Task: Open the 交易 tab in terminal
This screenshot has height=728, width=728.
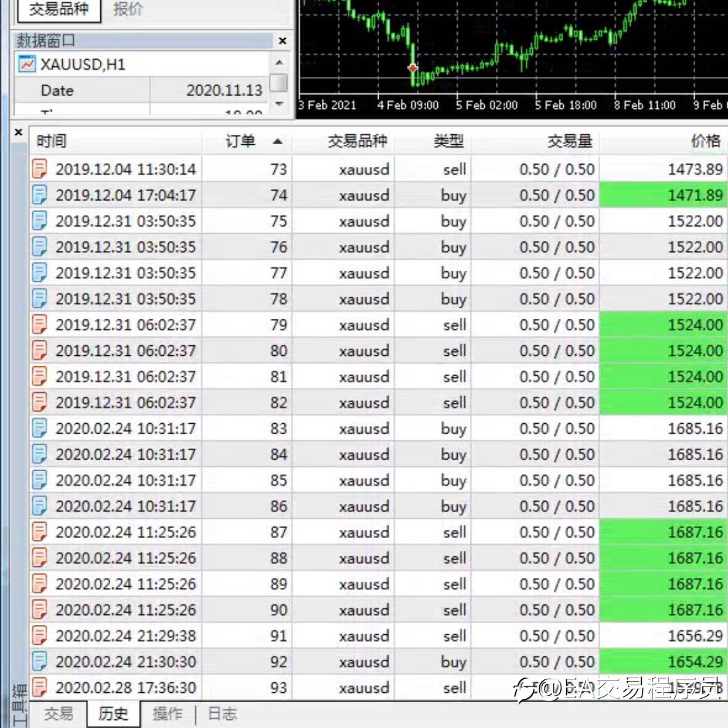Action: point(59,713)
